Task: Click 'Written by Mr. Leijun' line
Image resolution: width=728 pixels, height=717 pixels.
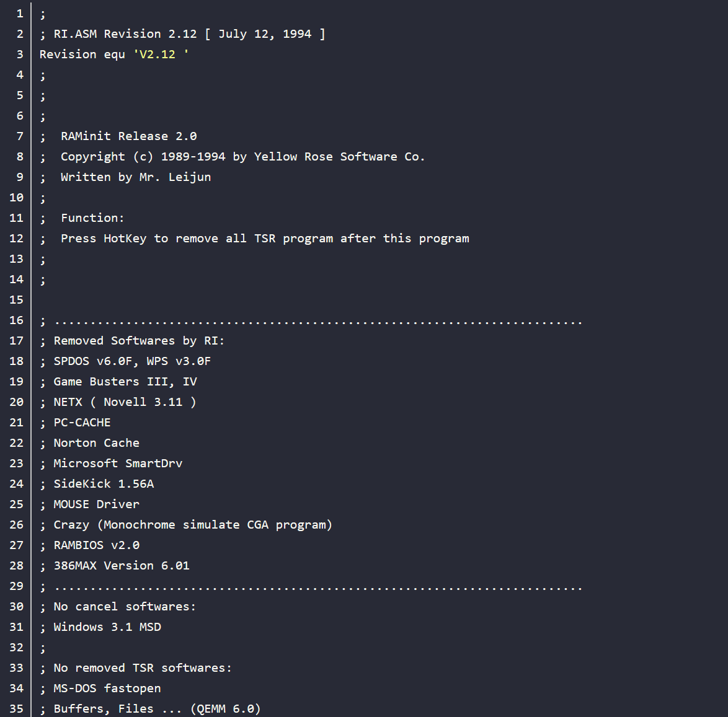Action: (x=135, y=177)
